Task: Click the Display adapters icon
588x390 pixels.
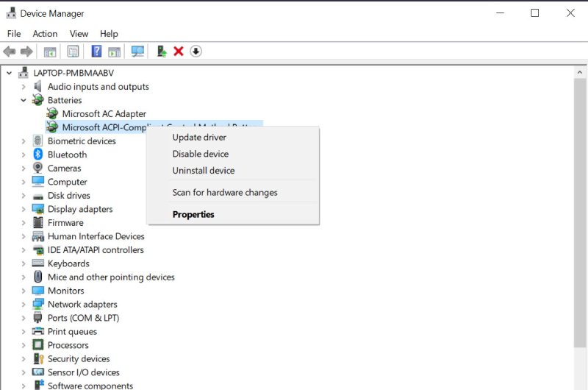Action: pyautogui.click(x=38, y=209)
